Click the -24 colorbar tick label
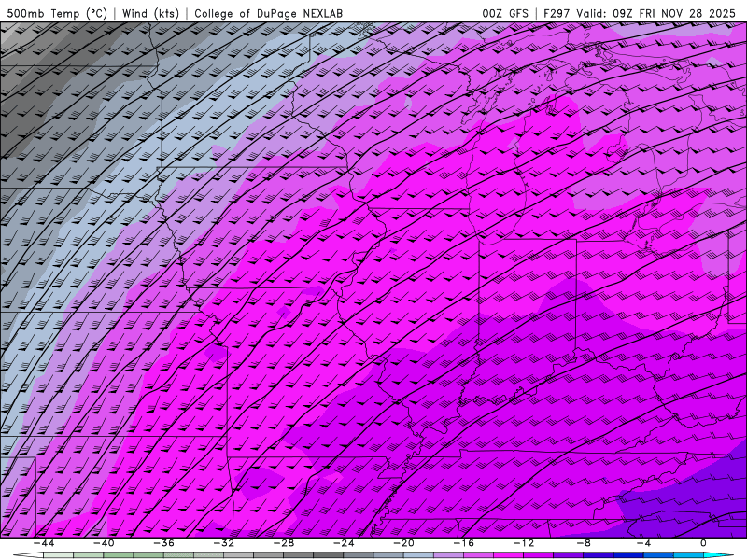Viewport: 747px width, 560px height. [x=344, y=543]
